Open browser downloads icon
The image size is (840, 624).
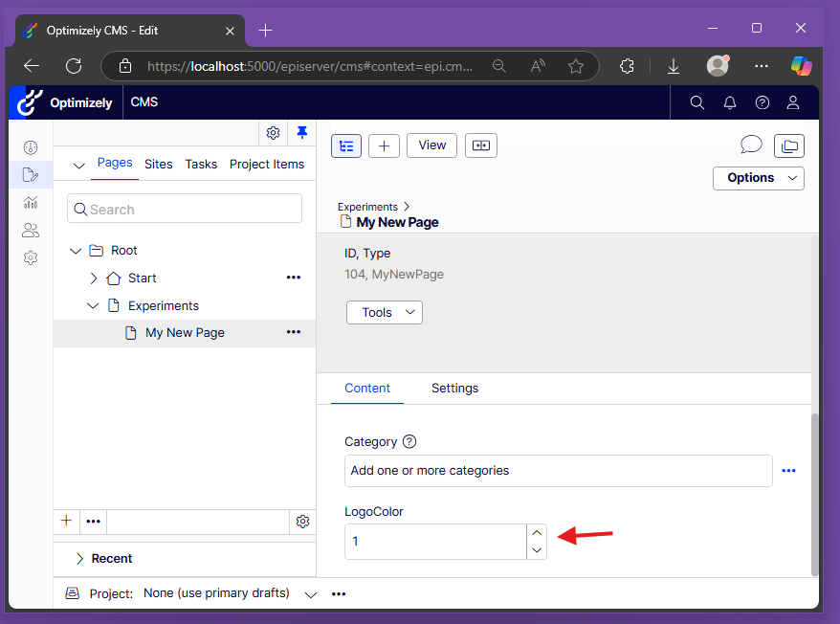(674, 66)
